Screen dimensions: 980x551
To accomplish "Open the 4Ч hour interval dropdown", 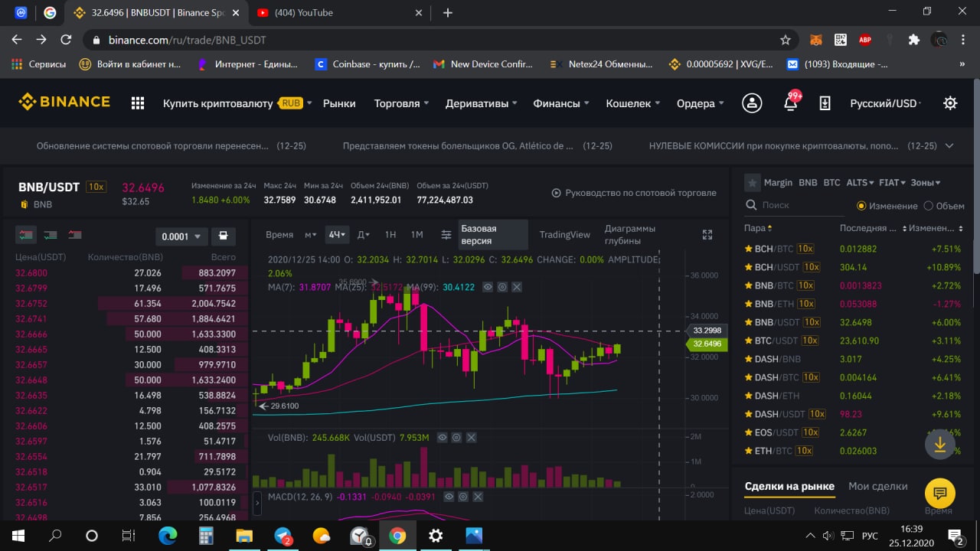I will click(337, 235).
